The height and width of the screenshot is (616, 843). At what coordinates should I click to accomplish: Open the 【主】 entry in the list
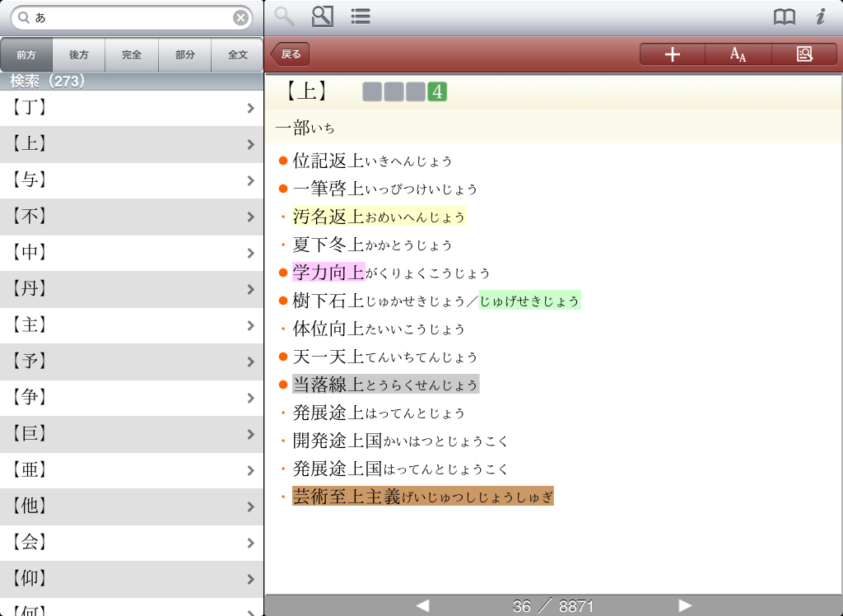tap(132, 325)
